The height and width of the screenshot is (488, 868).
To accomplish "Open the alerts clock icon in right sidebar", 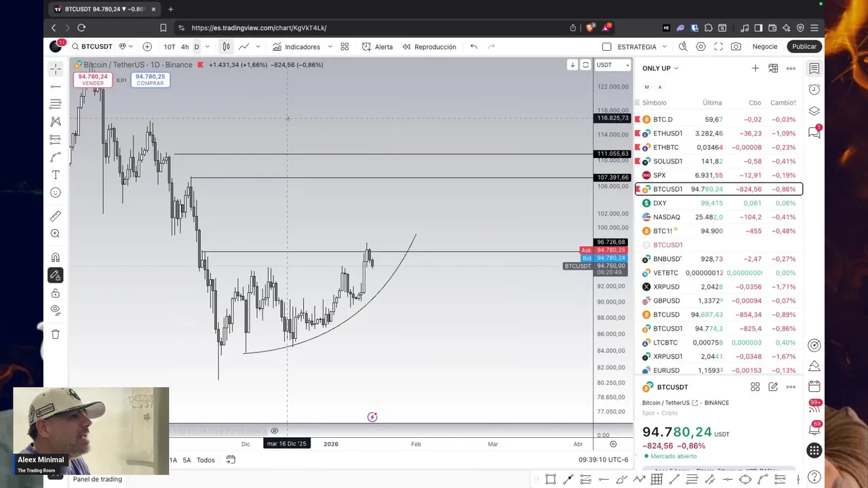I will click(814, 89).
